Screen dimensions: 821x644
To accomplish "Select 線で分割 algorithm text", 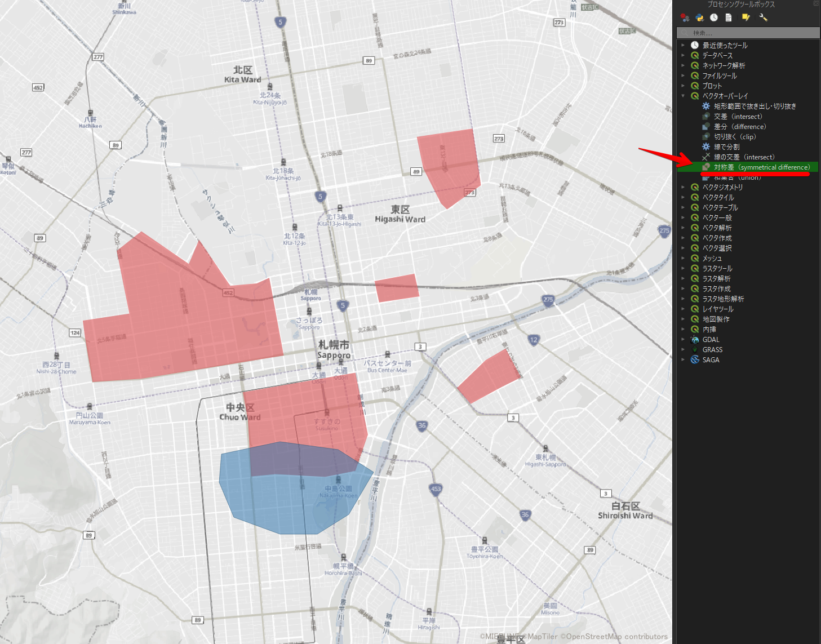I will tap(727, 146).
